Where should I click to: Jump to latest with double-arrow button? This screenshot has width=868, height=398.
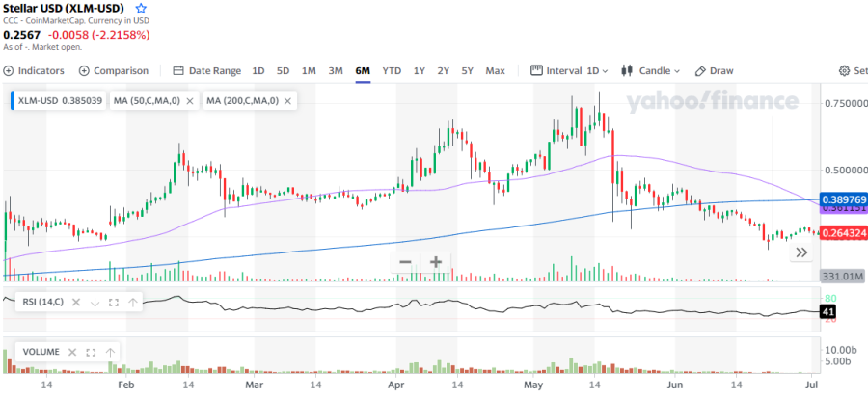801,253
